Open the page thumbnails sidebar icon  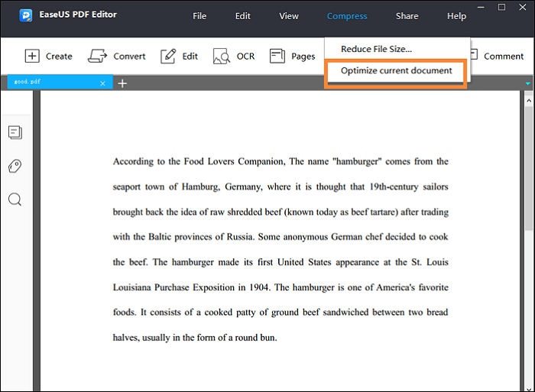pyautogui.click(x=15, y=132)
